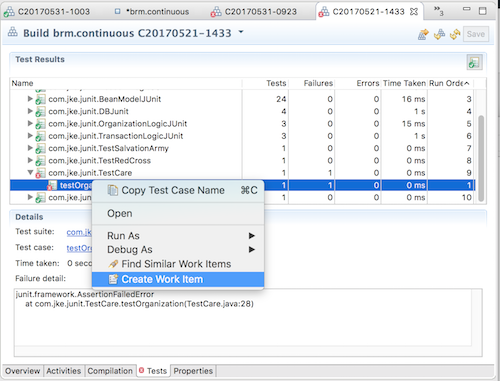
Task: Open the Run As submenu
Action: [x=178, y=236]
